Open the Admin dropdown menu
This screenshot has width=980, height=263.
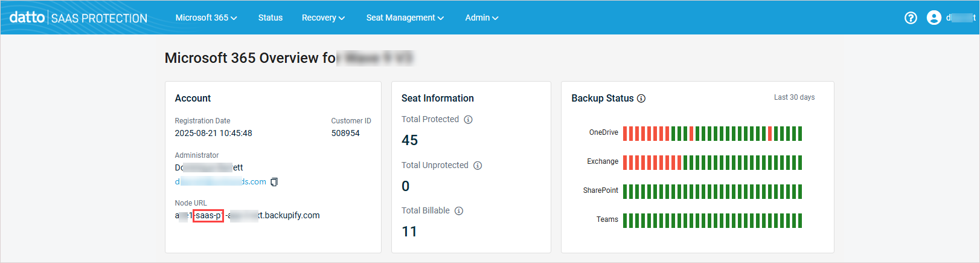tap(481, 18)
